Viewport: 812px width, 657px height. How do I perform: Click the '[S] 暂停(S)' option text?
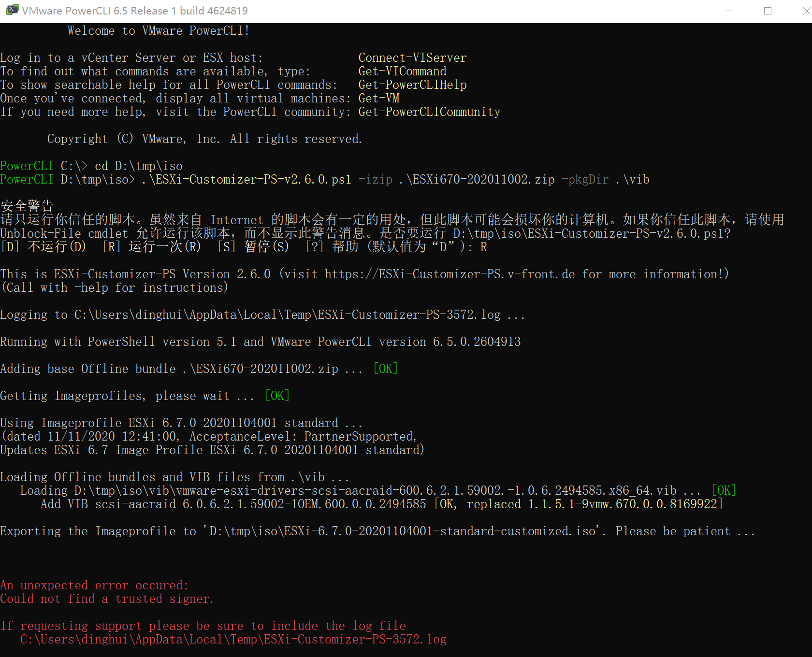(x=253, y=247)
